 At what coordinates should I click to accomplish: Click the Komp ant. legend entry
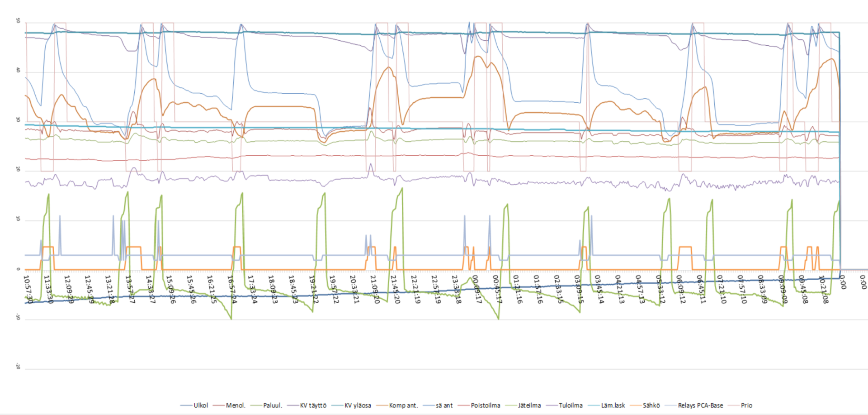pyautogui.click(x=403, y=405)
